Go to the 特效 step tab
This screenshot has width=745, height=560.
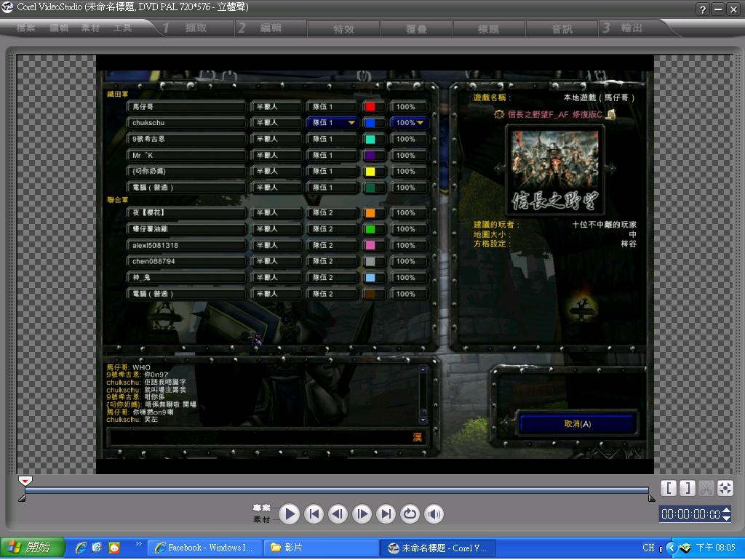[343, 29]
